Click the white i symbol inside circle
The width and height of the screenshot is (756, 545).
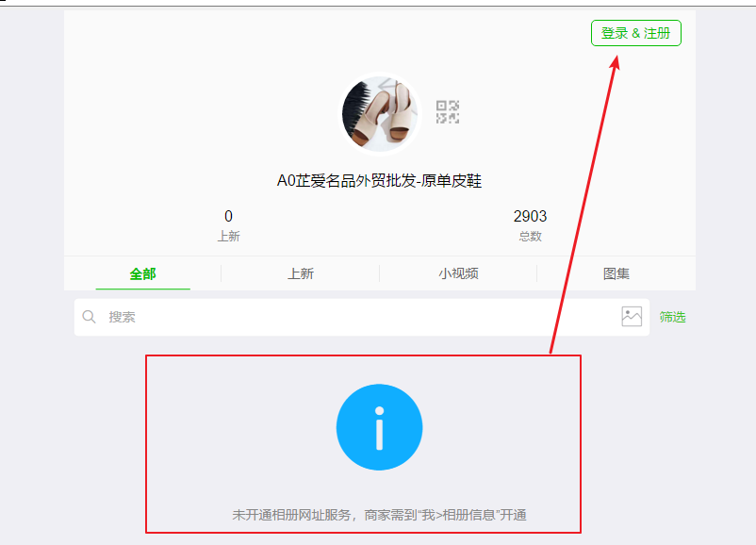(x=380, y=428)
